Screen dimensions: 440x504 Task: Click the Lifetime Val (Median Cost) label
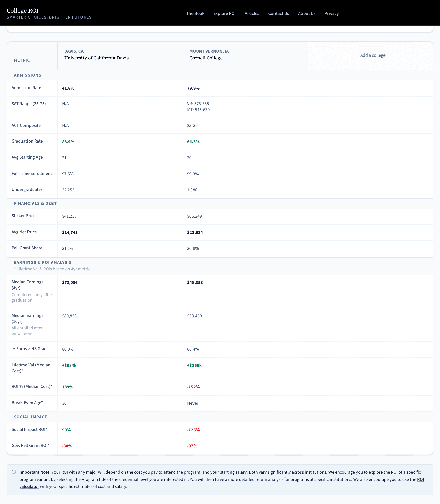pyautogui.click(x=31, y=368)
